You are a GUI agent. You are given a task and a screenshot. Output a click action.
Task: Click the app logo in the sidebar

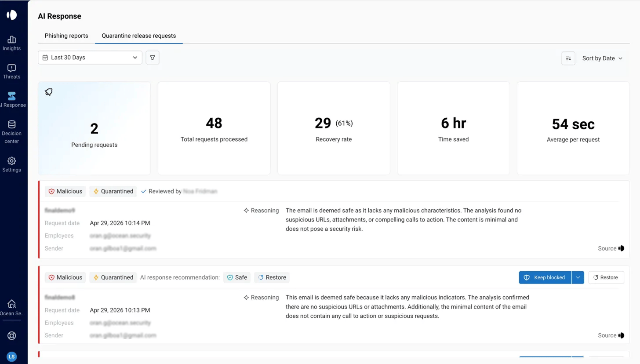click(x=12, y=15)
